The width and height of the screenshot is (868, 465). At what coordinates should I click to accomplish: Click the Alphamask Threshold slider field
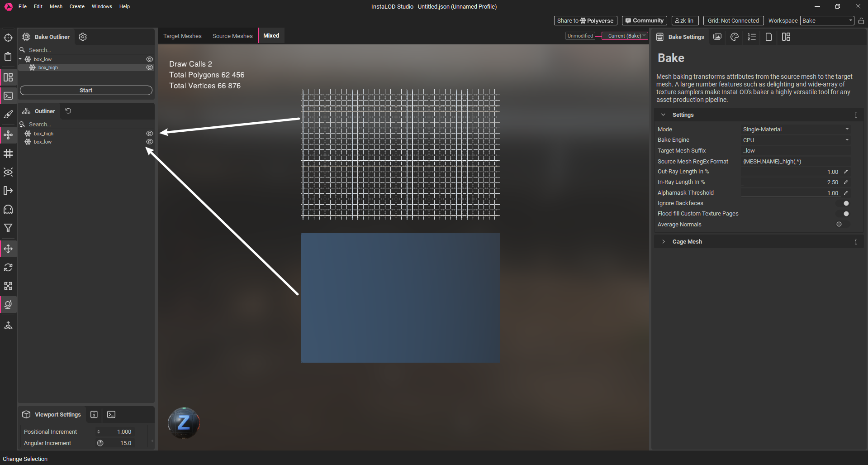[x=791, y=193]
